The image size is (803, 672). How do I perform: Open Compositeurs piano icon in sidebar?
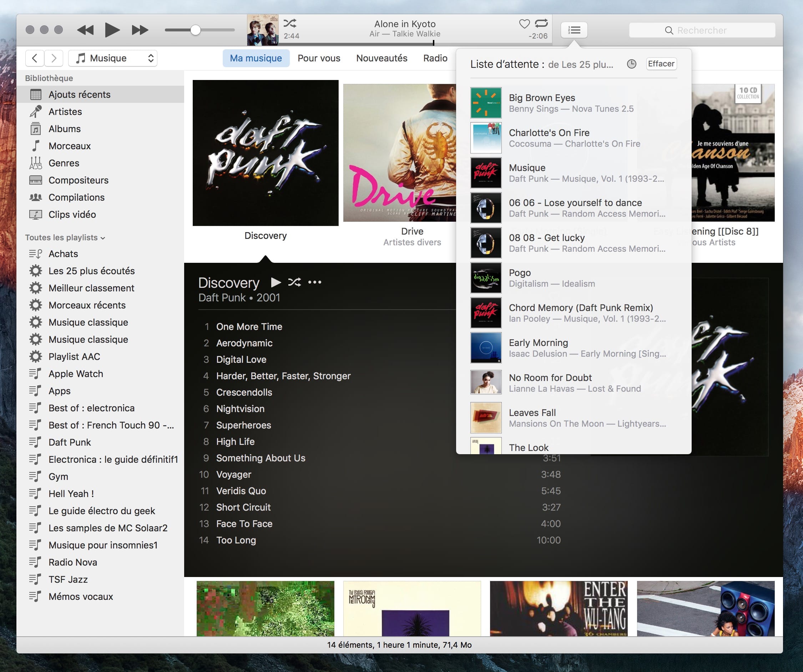point(36,180)
